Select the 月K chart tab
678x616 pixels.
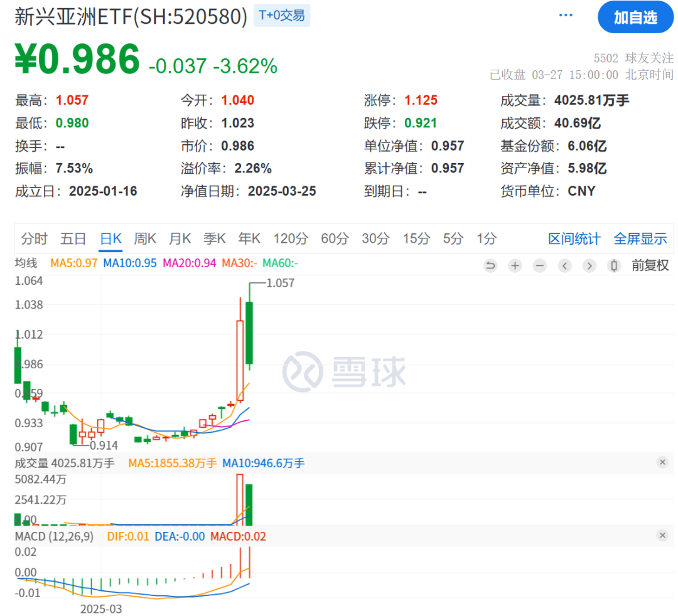[x=180, y=238]
